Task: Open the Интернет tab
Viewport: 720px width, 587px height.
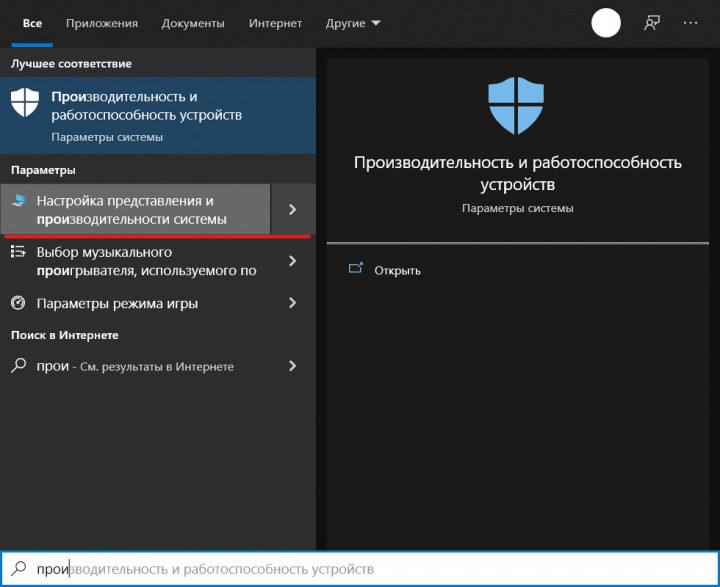Action: 275,23
